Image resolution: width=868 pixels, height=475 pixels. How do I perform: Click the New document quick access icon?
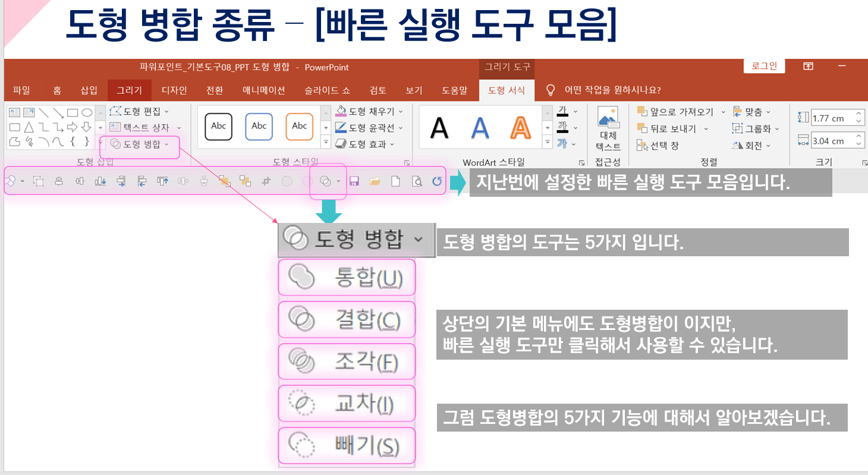[395, 181]
